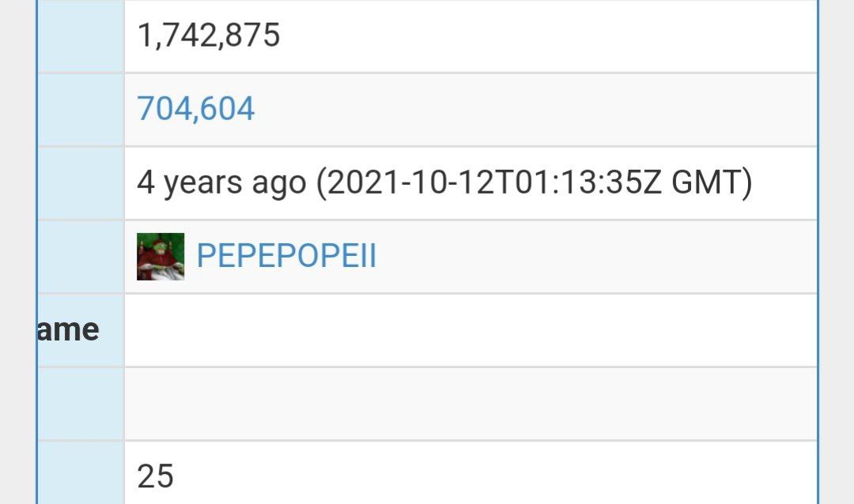This screenshot has height=504, width=854.
Task: Click the blue header cell beside 704,604
Action: tap(81, 109)
